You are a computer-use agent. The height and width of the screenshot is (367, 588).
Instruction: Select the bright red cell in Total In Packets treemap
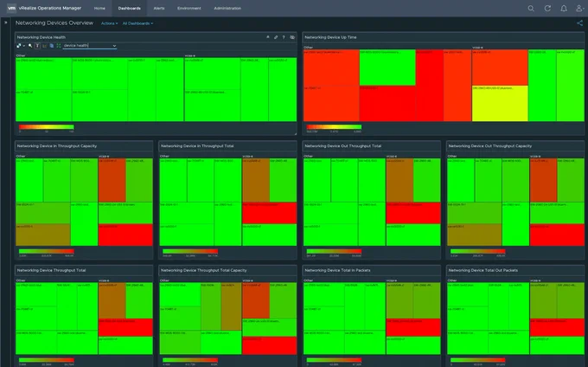coord(413,327)
